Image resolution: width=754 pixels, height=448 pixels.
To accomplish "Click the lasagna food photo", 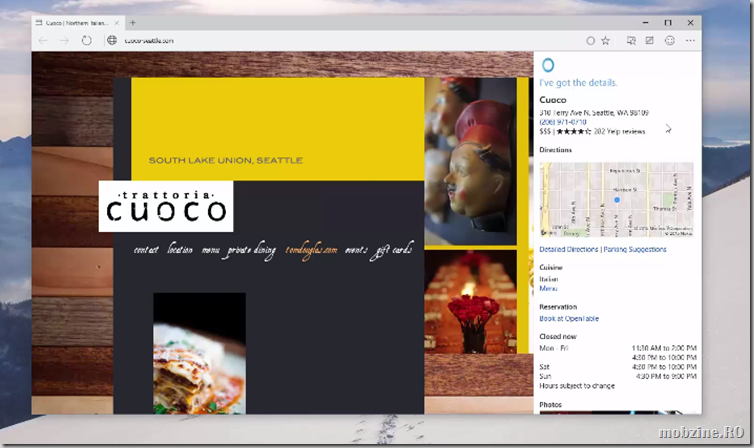I will click(200, 353).
